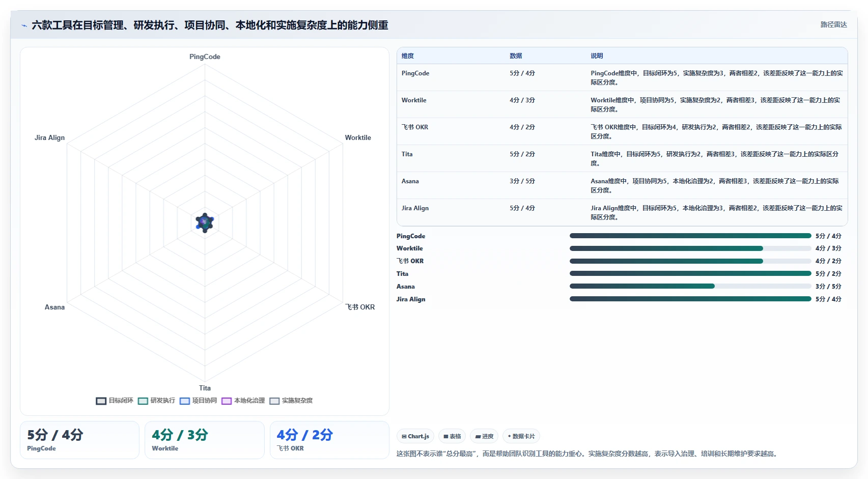Click the 数据 column header
Viewport: 868px width, 479px height.
click(x=516, y=56)
